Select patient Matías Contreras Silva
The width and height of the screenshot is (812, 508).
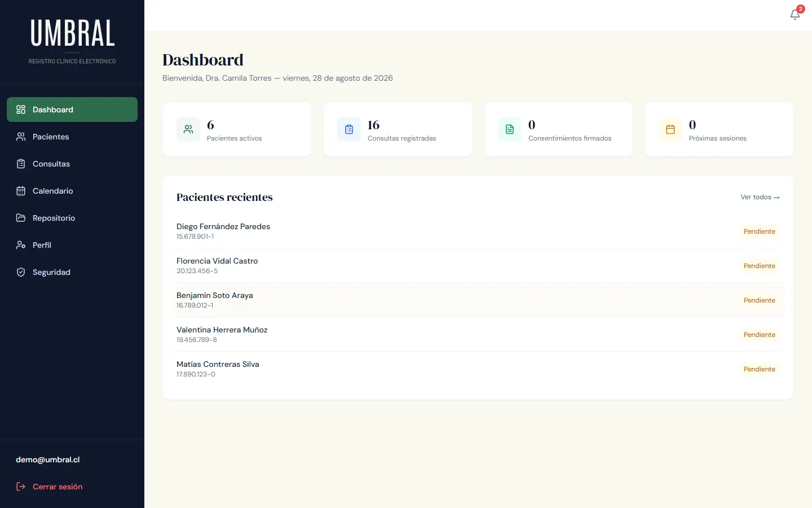(x=478, y=369)
